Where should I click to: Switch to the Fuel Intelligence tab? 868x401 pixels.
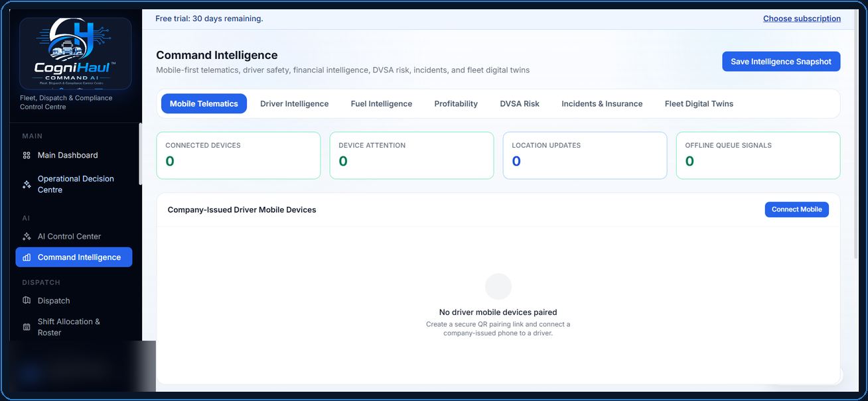tap(382, 103)
